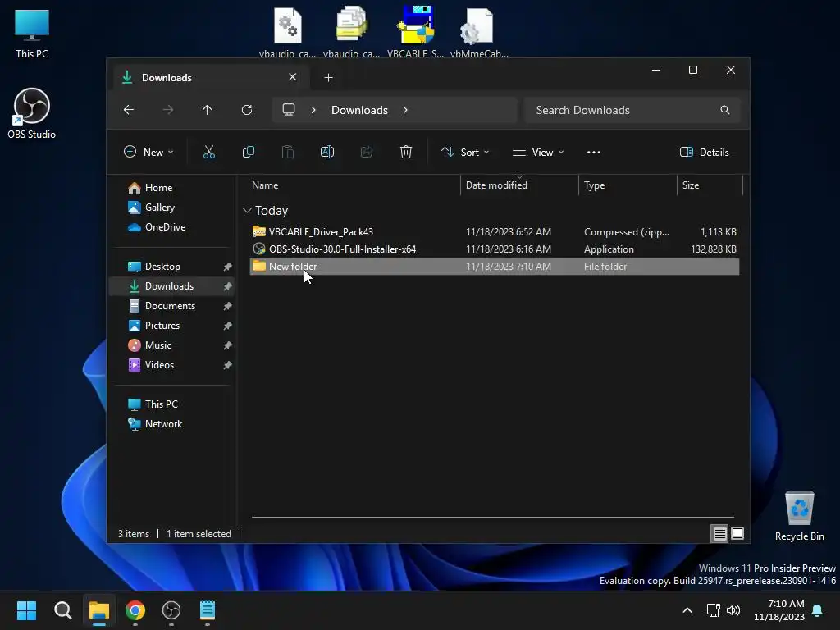Select second vbaudio_ca... catalog file icon

(x=351, y=31)
